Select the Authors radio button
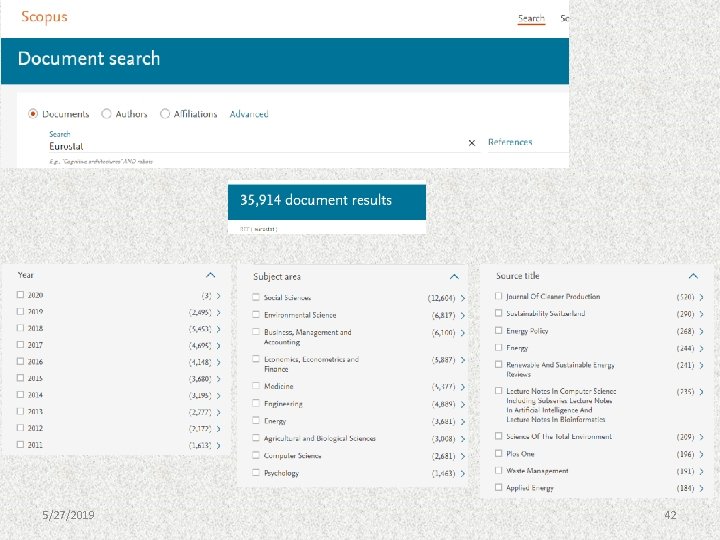Viewport: 720px width, 540px height. [106, 113]
